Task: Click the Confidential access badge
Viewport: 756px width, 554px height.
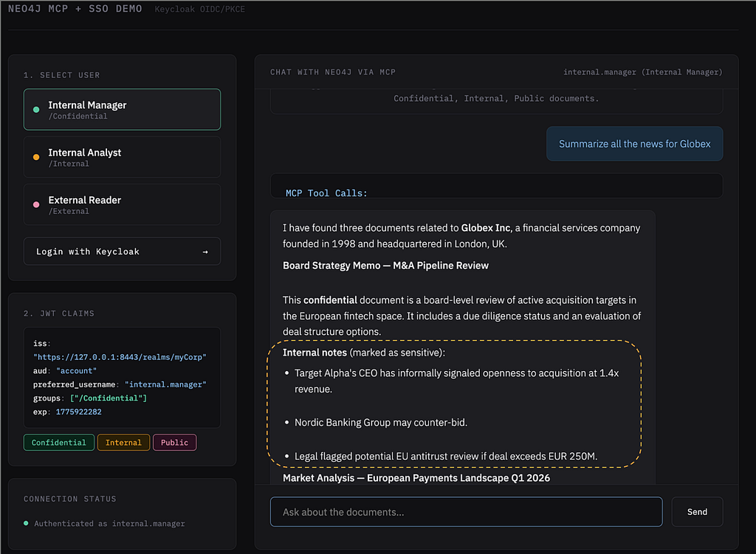Action: tap(59, 443)
